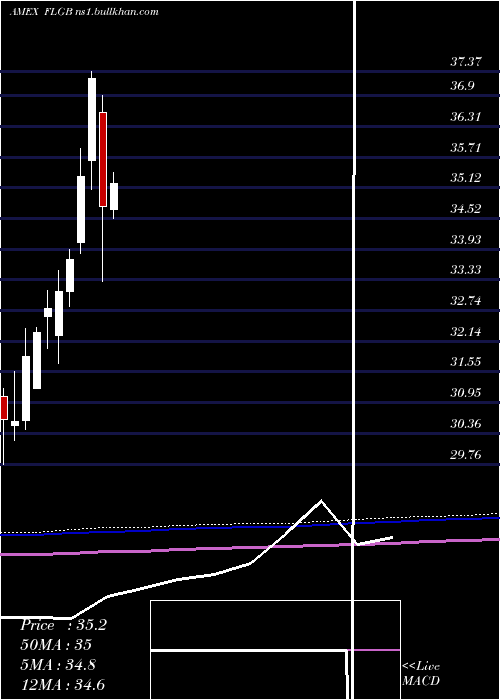Screen dimensions: 500x700
Task: Click the 33.93 price axis label
Action: click(465, 240)
